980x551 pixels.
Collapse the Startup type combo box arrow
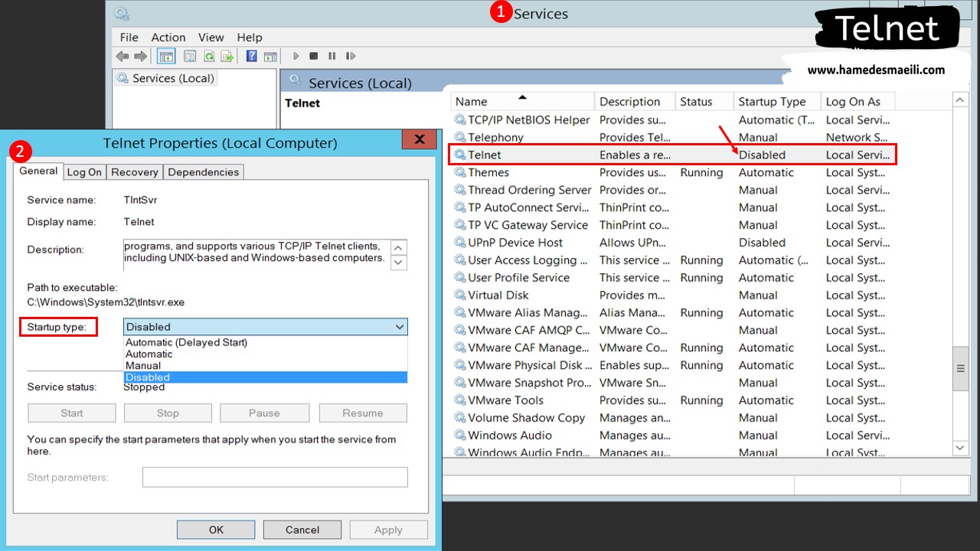(x=399, y=327)
